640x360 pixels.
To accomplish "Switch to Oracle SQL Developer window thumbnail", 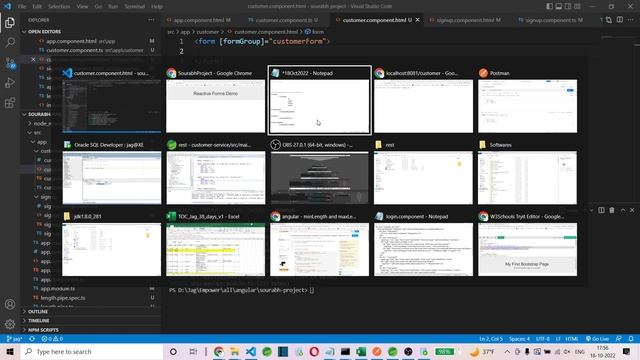I will coord(111,172).
